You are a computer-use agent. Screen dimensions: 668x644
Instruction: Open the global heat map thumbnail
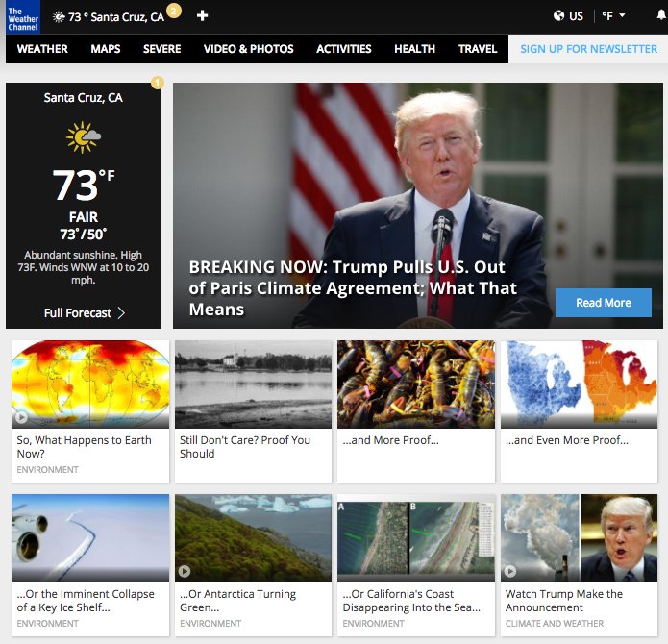pos(90,384)
